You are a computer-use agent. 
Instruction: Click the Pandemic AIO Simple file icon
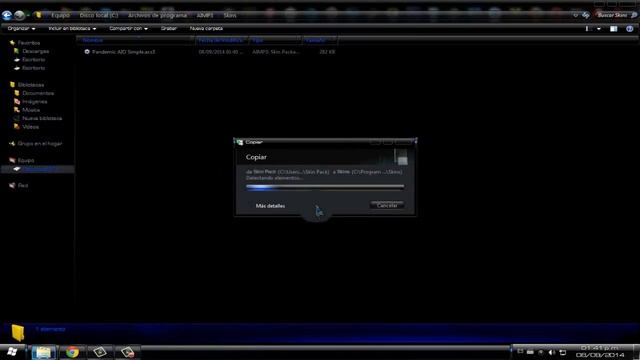point(87,52)
